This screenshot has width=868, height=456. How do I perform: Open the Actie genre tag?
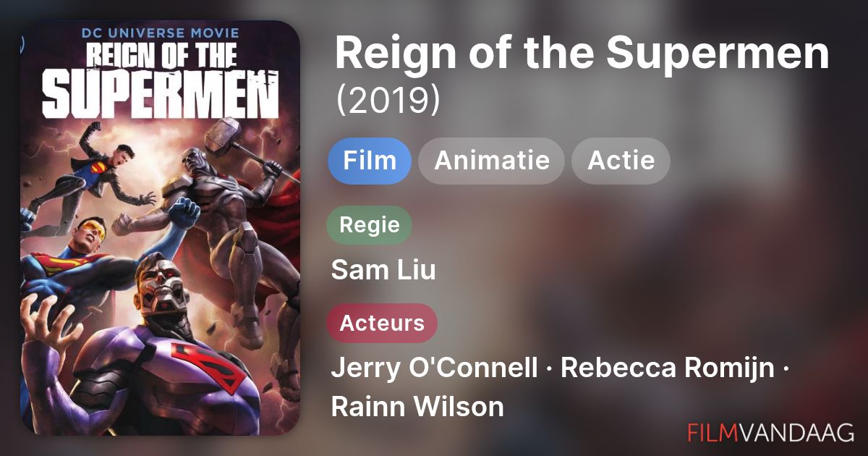point(621,161)
